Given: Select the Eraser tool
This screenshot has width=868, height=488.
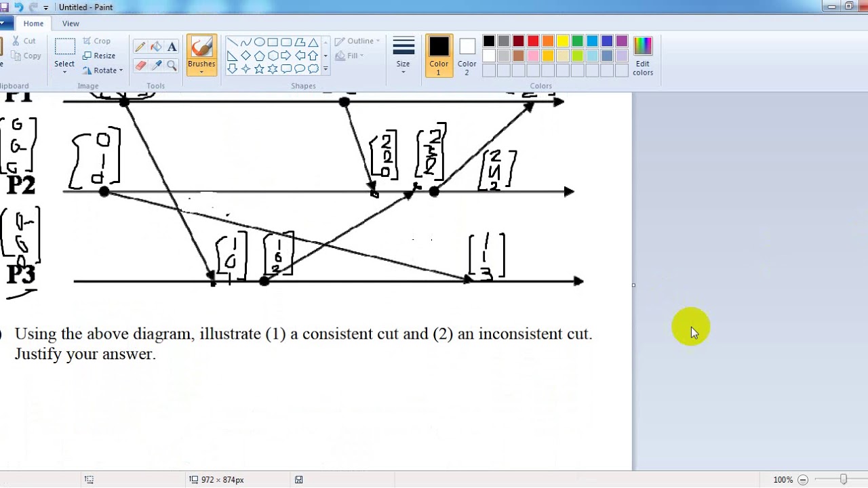Looking at the screenshot, I should [140, 66].
